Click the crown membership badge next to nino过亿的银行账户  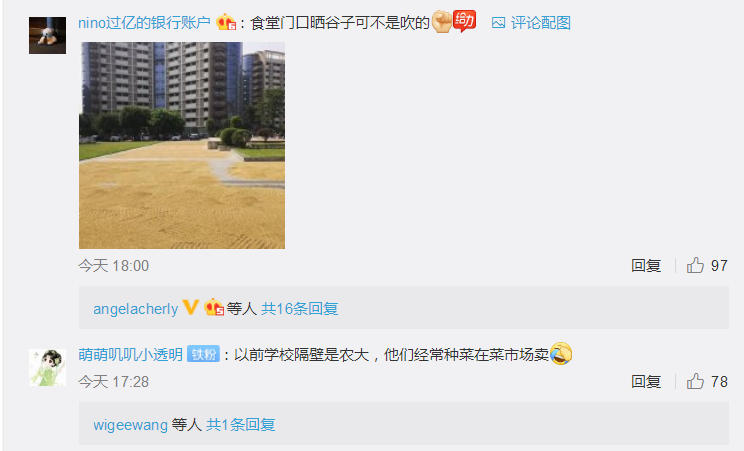(226, 22)
